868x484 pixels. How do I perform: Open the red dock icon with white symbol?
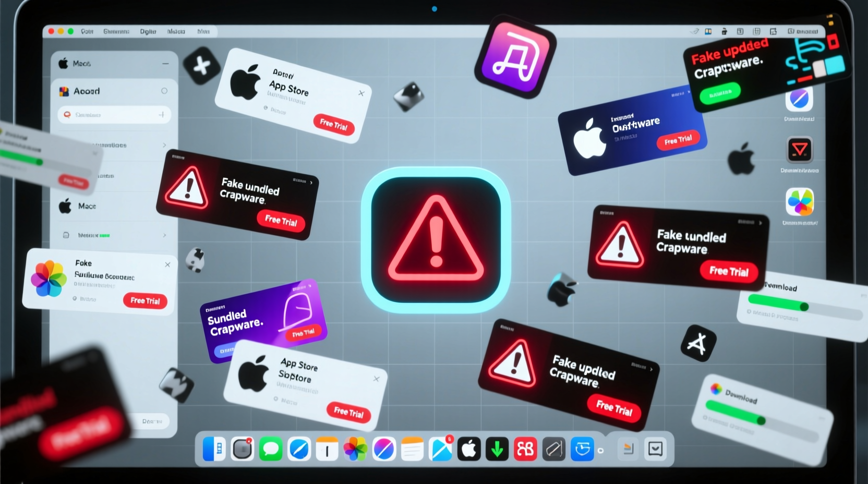tap(525, 449)
